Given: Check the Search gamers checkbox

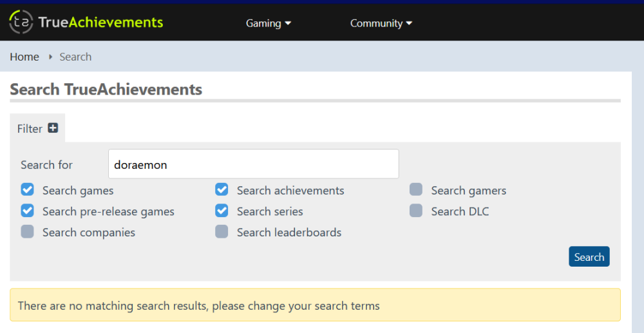Looking at the screenshot, I should coord(416,189).
